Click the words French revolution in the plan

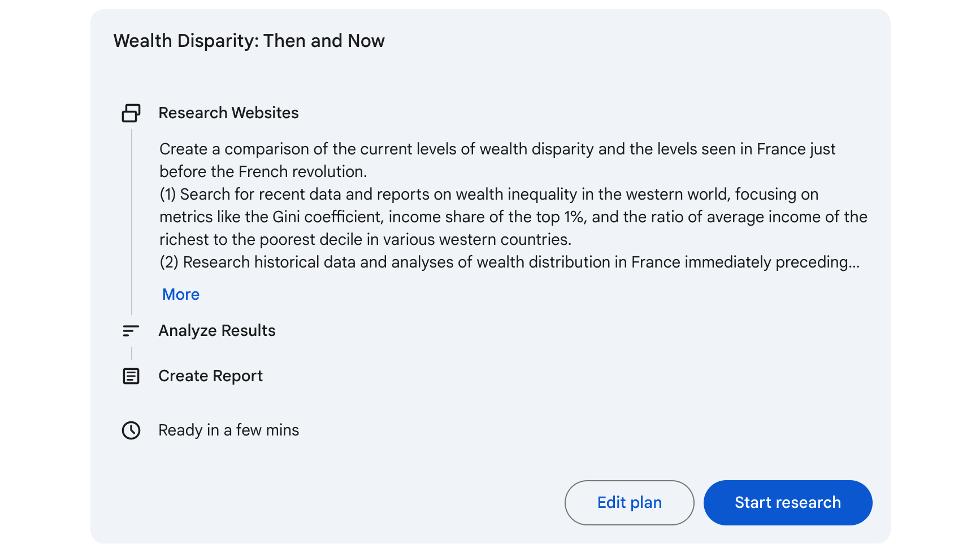(302, 172)
